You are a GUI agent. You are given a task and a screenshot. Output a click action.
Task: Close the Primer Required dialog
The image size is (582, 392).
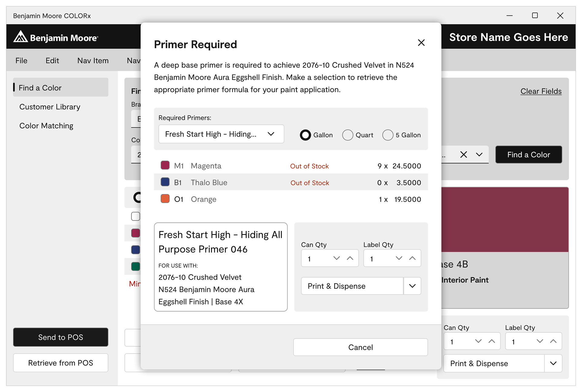click(421, 43)
